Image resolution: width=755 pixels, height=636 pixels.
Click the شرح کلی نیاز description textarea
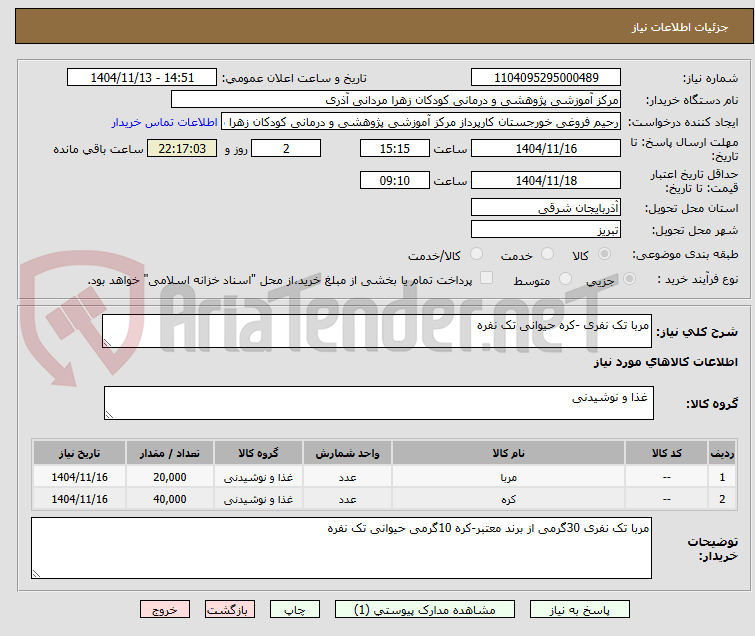click(377, 331)
